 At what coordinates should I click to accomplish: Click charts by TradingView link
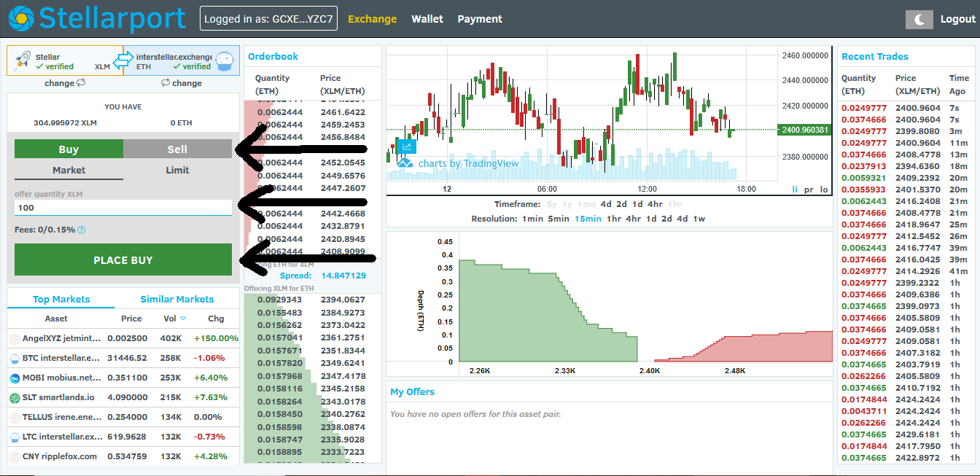pyautogui.click(x=468, y=163)
